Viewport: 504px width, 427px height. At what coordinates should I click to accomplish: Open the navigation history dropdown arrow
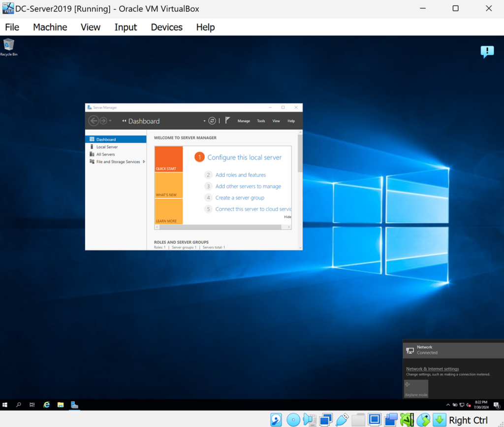(x=110, y=121)
